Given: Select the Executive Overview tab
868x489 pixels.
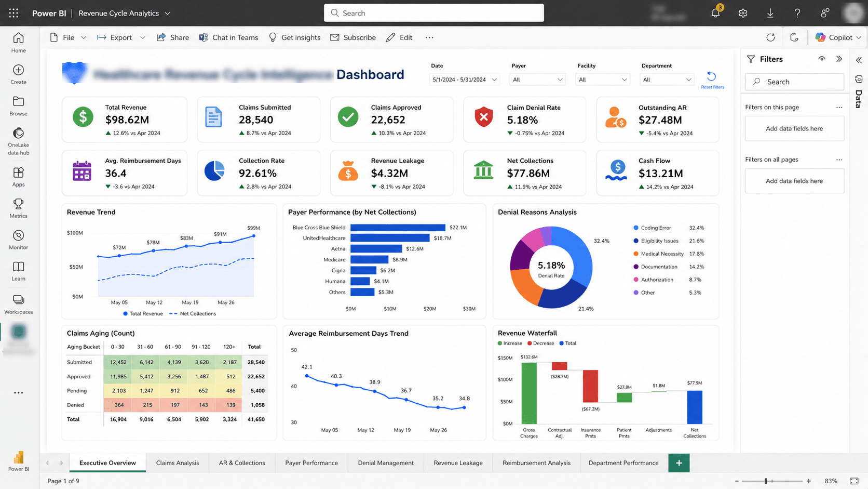Looking at the screenshot, I should click(x=107, y=463).
